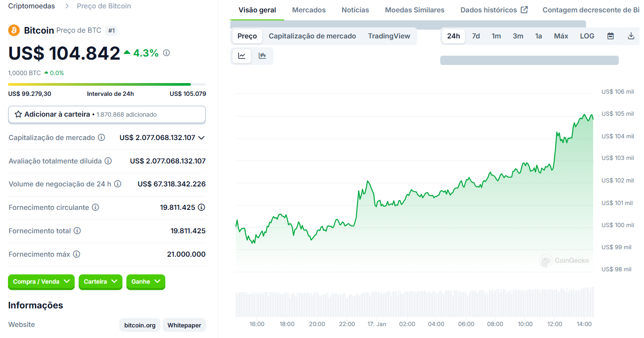Open info icon next to Capitalização de mercado
The height and width of the screenshot is (338, 644).
click(101, 138)
